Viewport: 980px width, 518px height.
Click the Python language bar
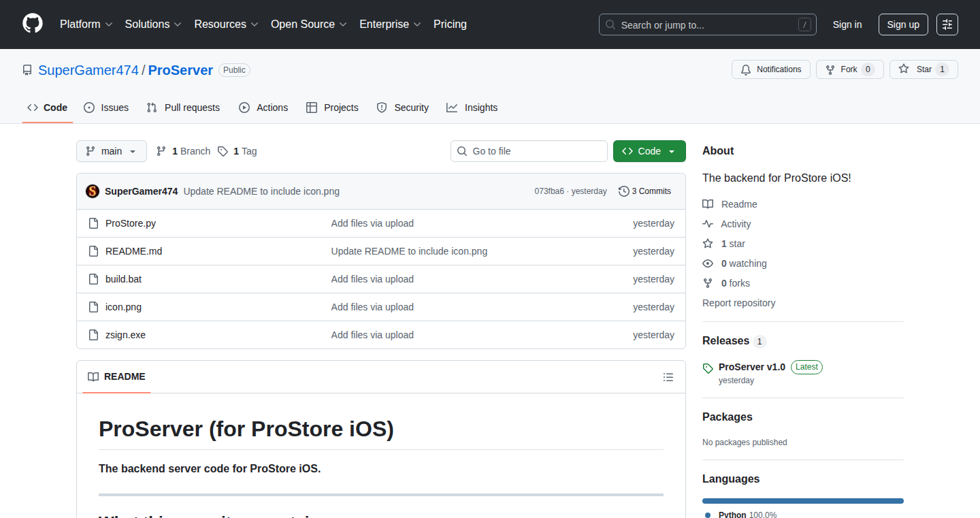pos(803,501)
